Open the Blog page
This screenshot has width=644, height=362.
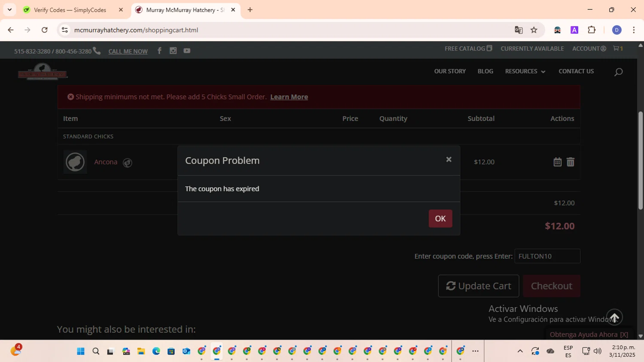pyautogui.click(x=485, y=71)
